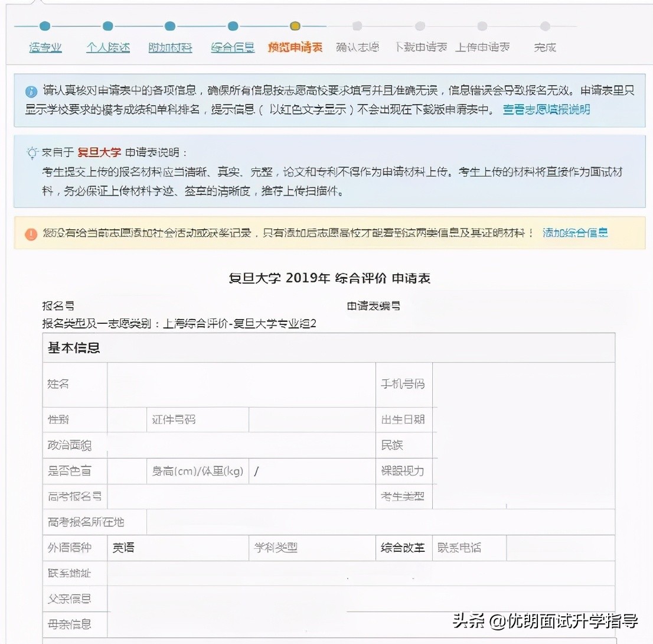Viewport: 653px width, 644px height.
Task: Click the 证件号码 label
Action: pos(174,419)
